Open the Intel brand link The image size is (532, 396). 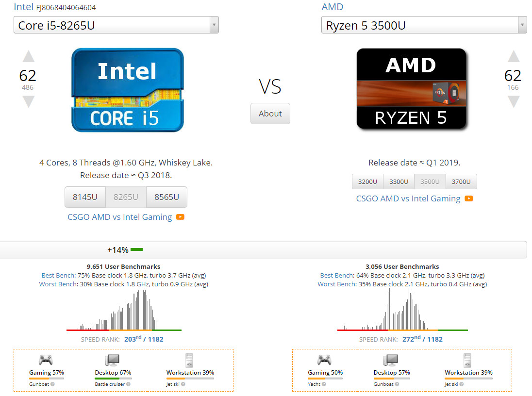click(23, 7)
